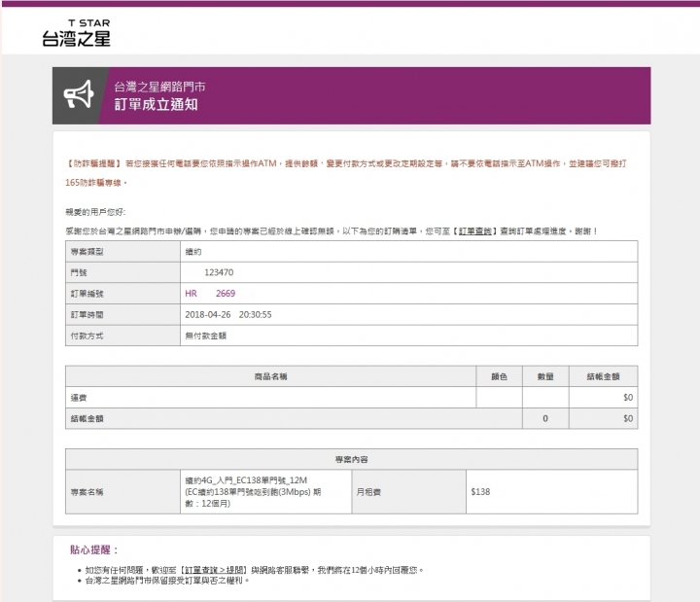700x602 pixels.
Task: Click the 付款方式 row label
Action: click(87, 336)
